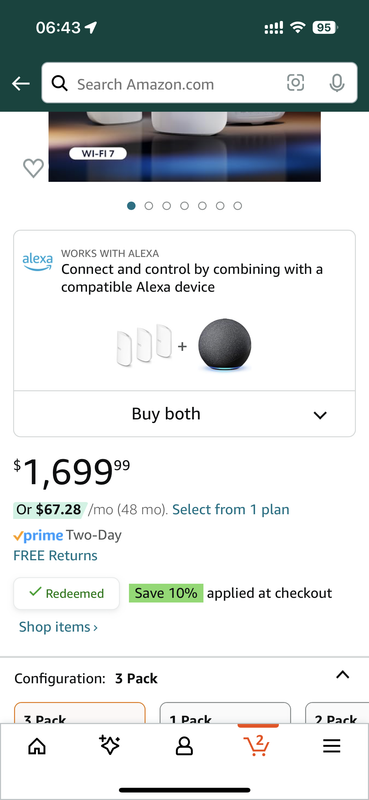Open FREE Returns details link
Viewport: 369px width, 800px height.
[55, 555]
